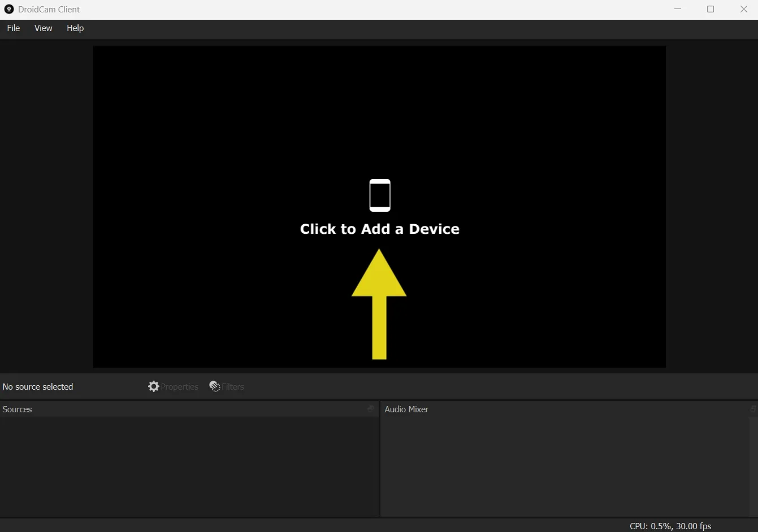The image size is (758, 532).
Task: Close the DroidCam Client window
Action: point(744,9)
